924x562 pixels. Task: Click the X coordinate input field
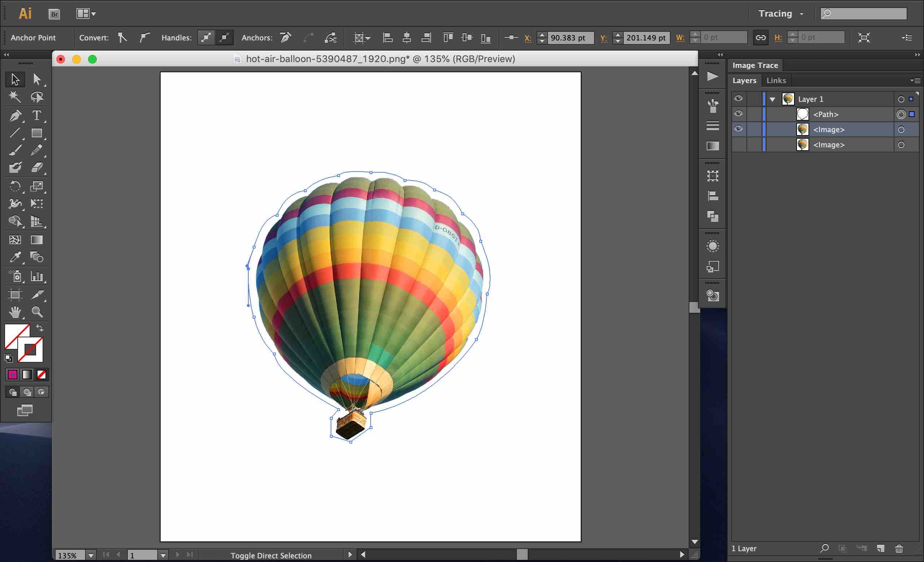point(570,38)
